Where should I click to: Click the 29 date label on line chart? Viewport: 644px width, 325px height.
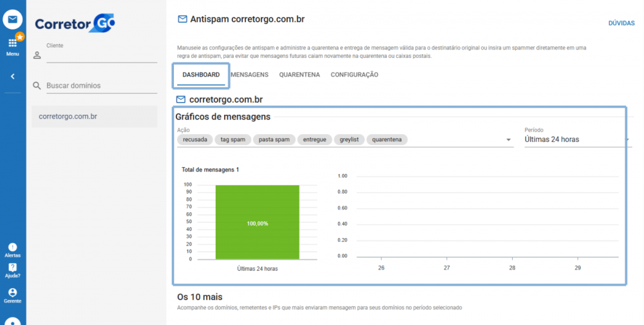pos(578,268)
